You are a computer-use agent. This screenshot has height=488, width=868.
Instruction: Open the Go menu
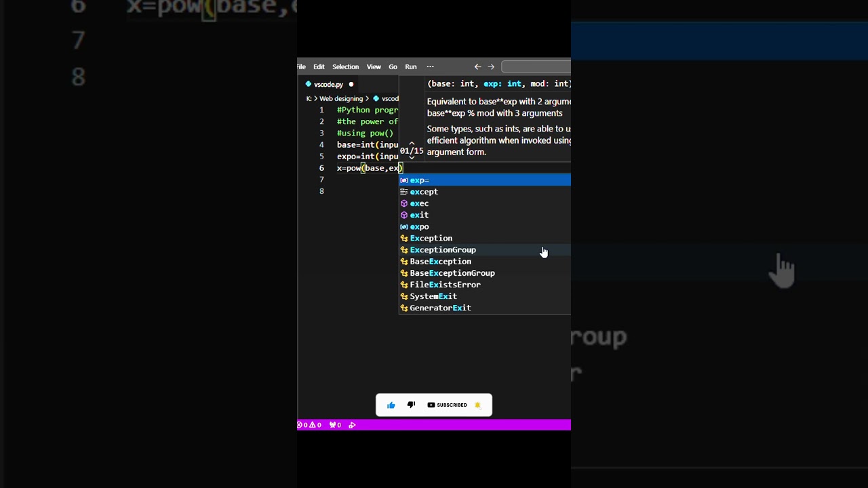coord(393,66)
